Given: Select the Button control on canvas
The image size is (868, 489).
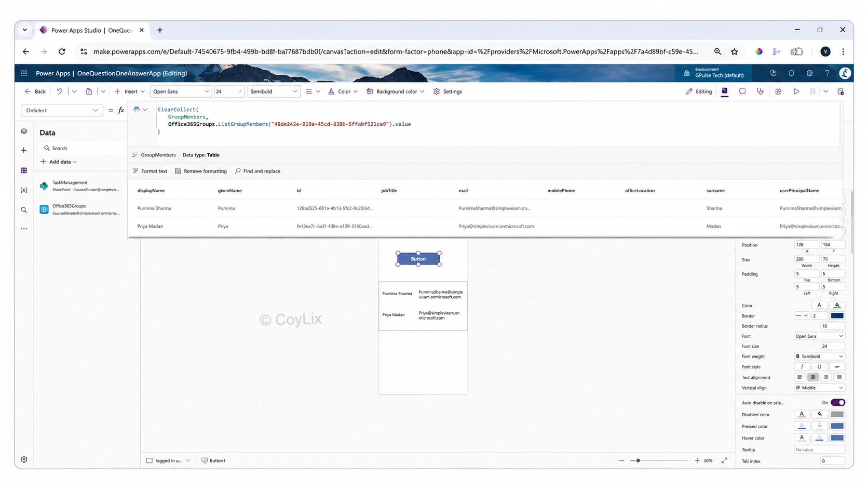Looking at the screenshot, I should (x=418, y=259).
